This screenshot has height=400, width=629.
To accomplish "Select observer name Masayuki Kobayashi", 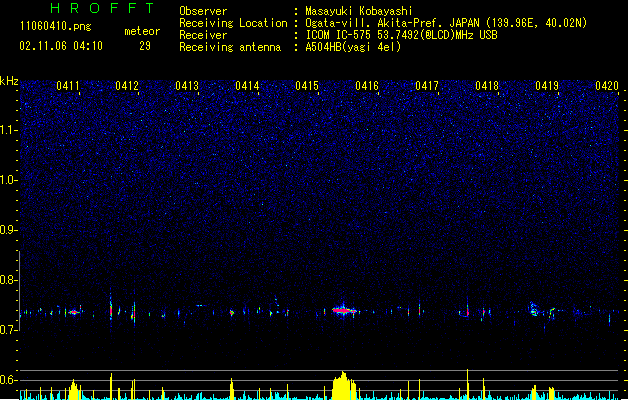I will 359,11.
